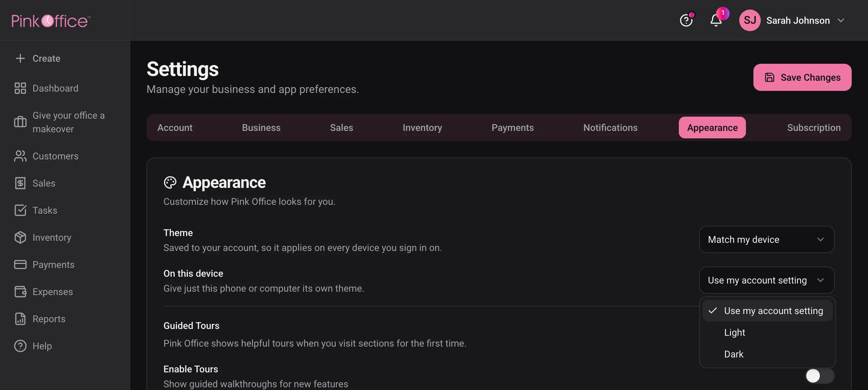Toggle the Enable Tours switch

[820, 375]
